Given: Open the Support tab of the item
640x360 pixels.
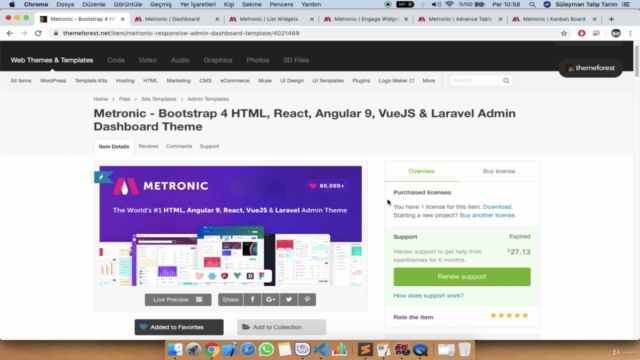Looking at the screenshot, I should point(209,146).
